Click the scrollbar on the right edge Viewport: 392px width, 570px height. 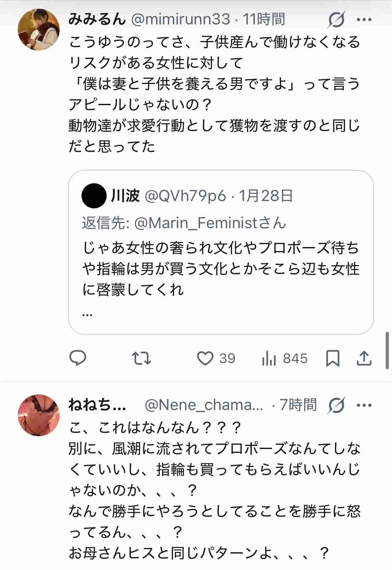(387, 350)
